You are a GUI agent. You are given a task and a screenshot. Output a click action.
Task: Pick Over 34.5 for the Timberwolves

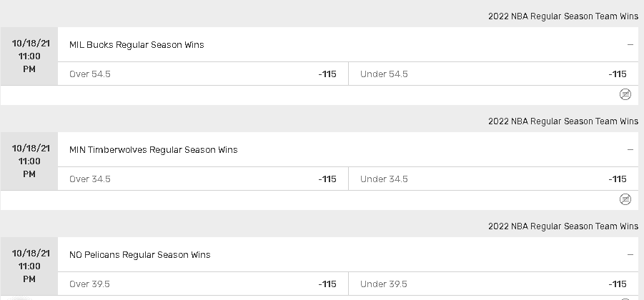203,179
